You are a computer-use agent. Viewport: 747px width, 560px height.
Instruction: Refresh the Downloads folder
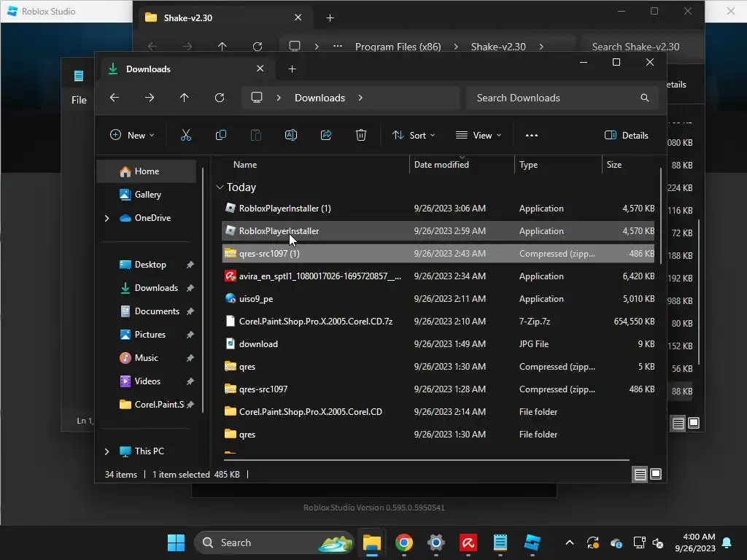[220, 98]
